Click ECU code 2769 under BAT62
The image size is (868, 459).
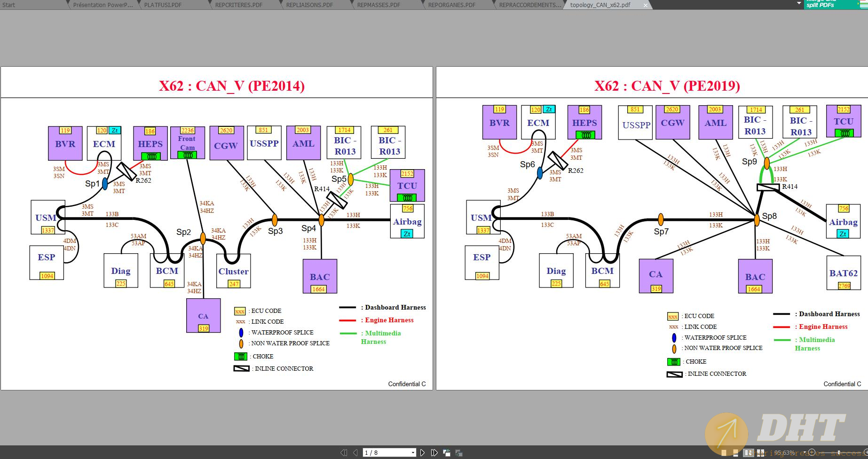coord(844,286)
